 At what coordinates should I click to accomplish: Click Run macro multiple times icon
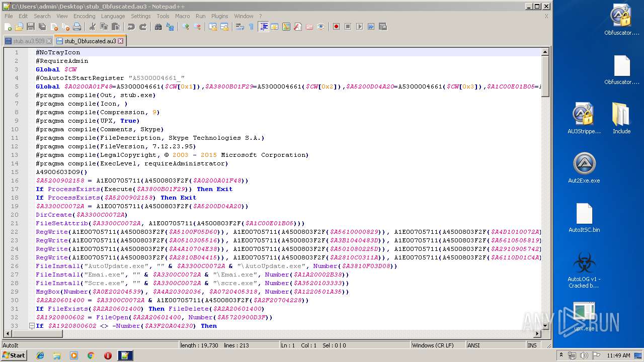pyautogui.click(x=371, y=27)
